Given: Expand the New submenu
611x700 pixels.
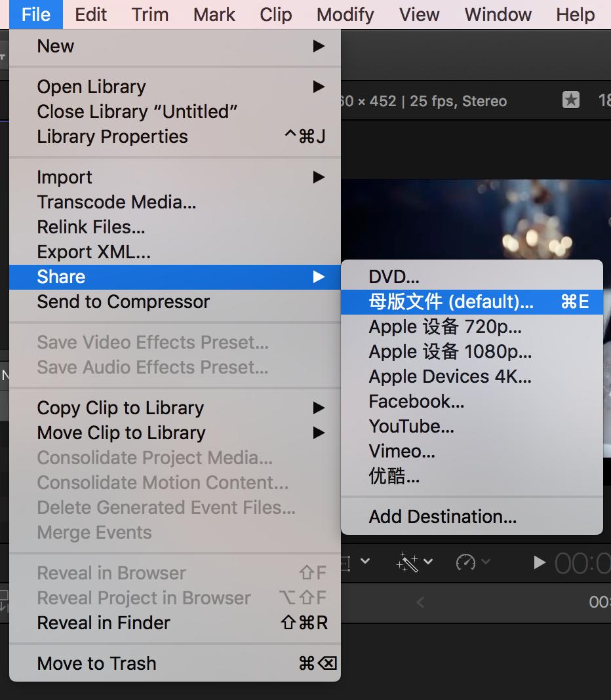Looking at the screenshot, I should click(174, 46).
